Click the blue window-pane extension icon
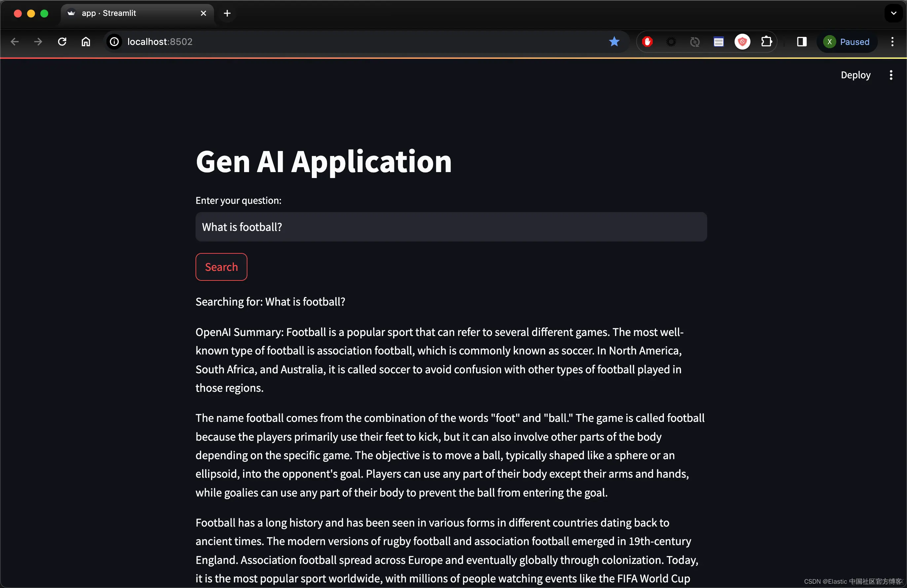907x588 pixels. tap(719, 42)
